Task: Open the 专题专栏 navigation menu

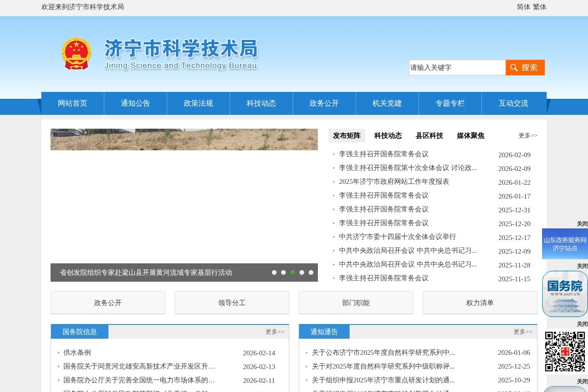Action: pos(450,103)
